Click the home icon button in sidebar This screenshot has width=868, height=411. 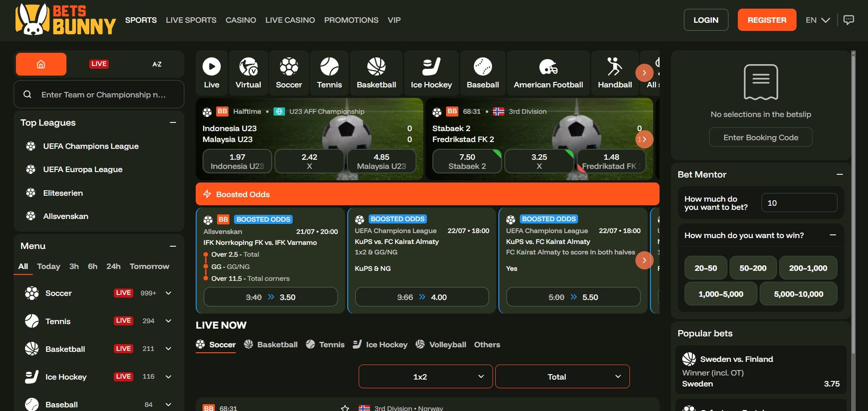pos(41,64)
